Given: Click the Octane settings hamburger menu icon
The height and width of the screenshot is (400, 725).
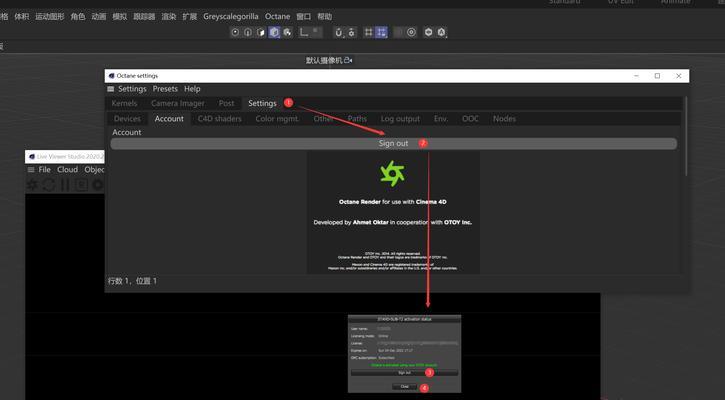Looking at the screenshot, I should (111, 89).
